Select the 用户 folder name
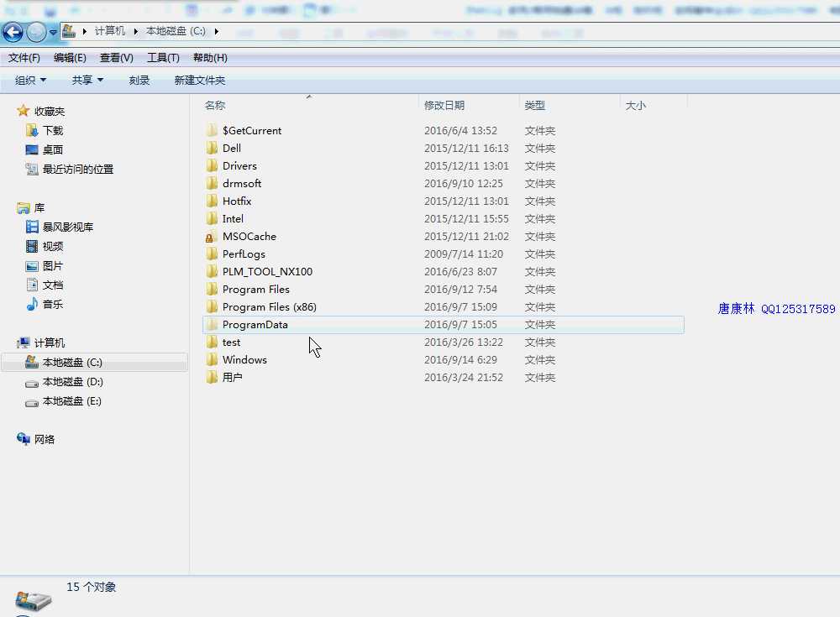Image resolution: width=840 pixels, height=617 pixels. click(233, 378)
